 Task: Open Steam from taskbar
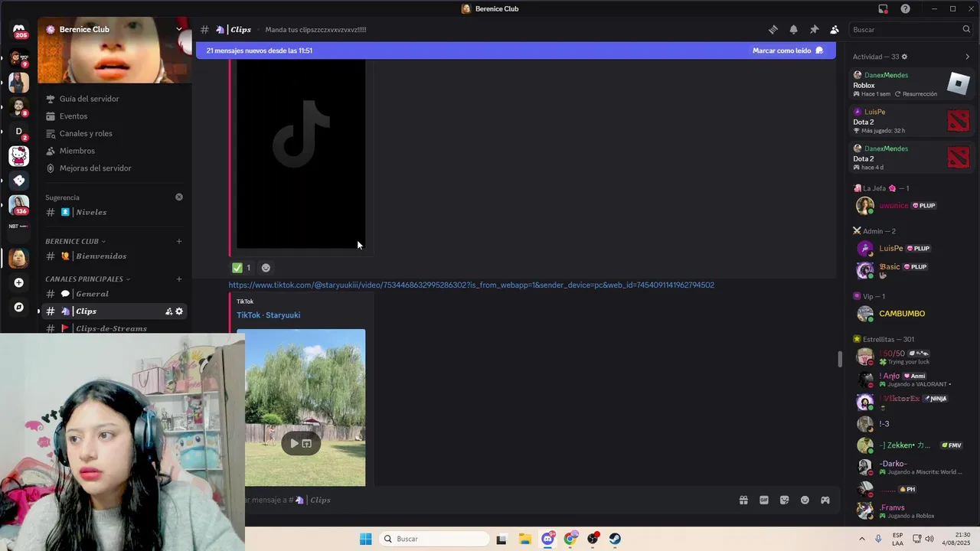(615, 539)
